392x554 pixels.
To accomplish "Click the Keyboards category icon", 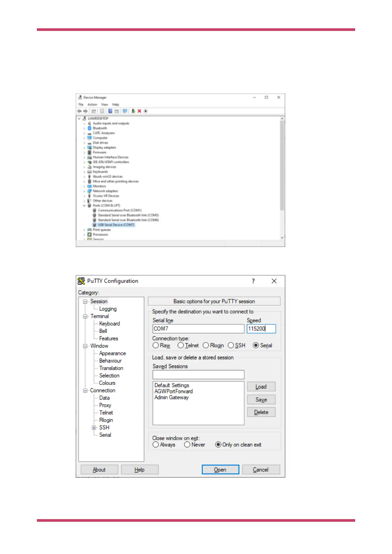I will 90,171.
